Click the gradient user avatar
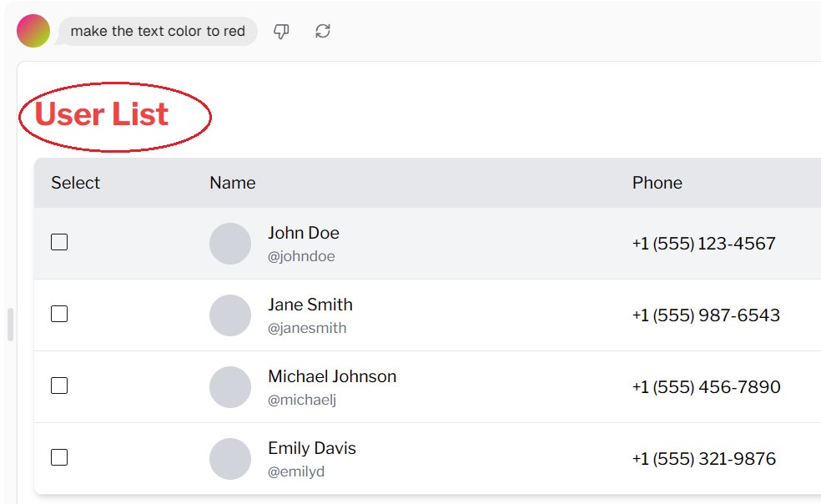The image size is (821, 504). [x=33, y=31]
